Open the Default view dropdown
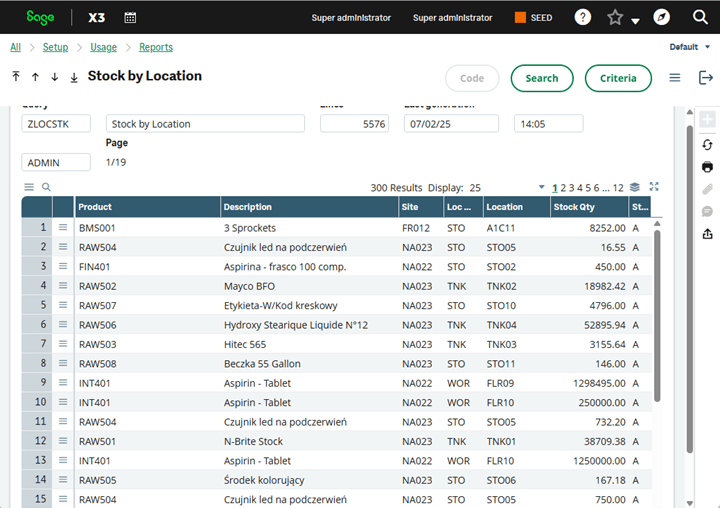 (x=690, y=47)
